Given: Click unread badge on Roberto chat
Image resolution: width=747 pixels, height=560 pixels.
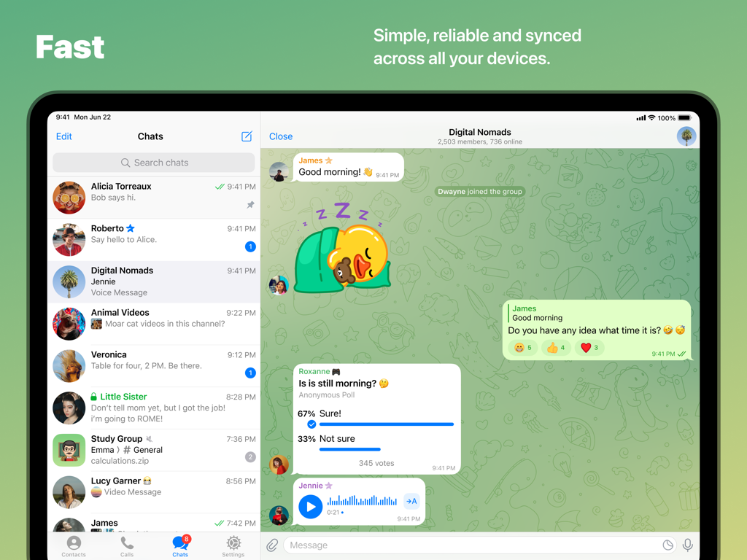Looking at the screenshot, I should click(x=250, y=246).
